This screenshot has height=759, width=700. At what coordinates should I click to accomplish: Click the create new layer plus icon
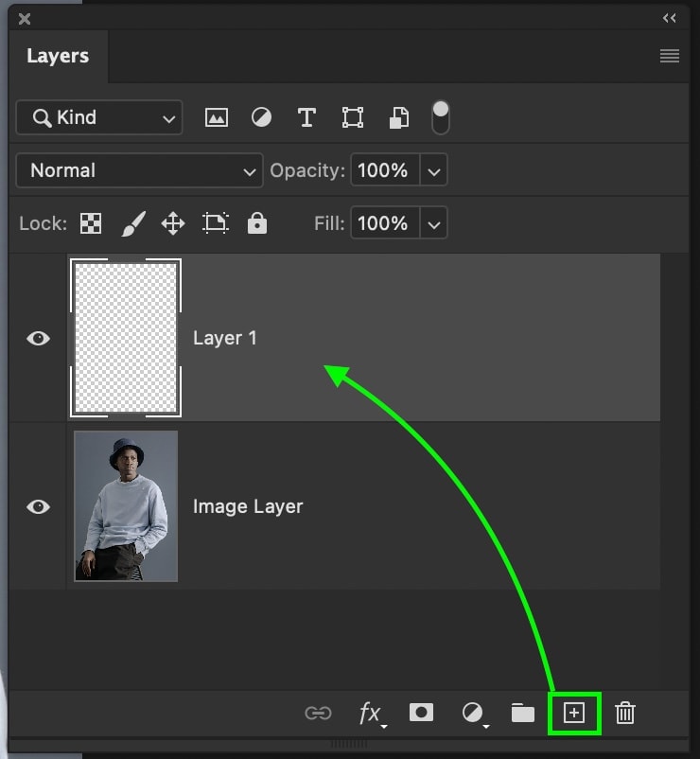coord(574,713)
